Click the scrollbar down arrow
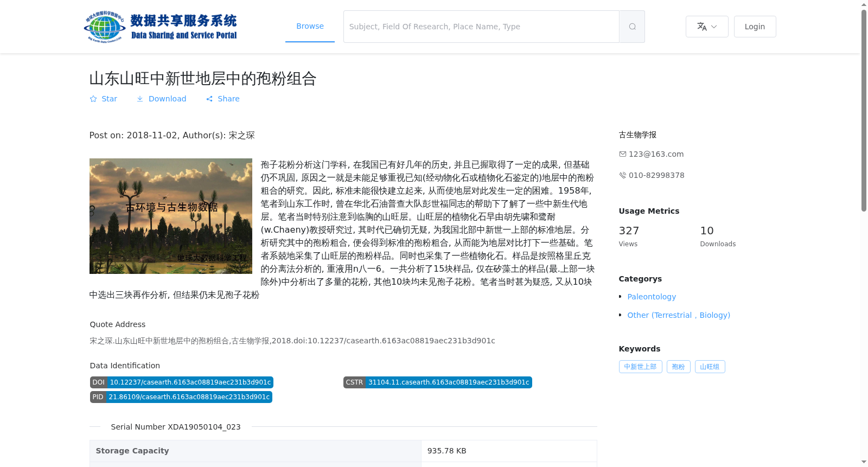Screen dimensions: 868x467 click(864, 462)
